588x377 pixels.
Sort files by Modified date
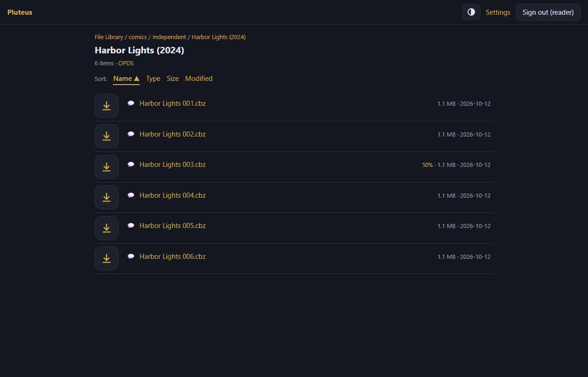[199, 79]
